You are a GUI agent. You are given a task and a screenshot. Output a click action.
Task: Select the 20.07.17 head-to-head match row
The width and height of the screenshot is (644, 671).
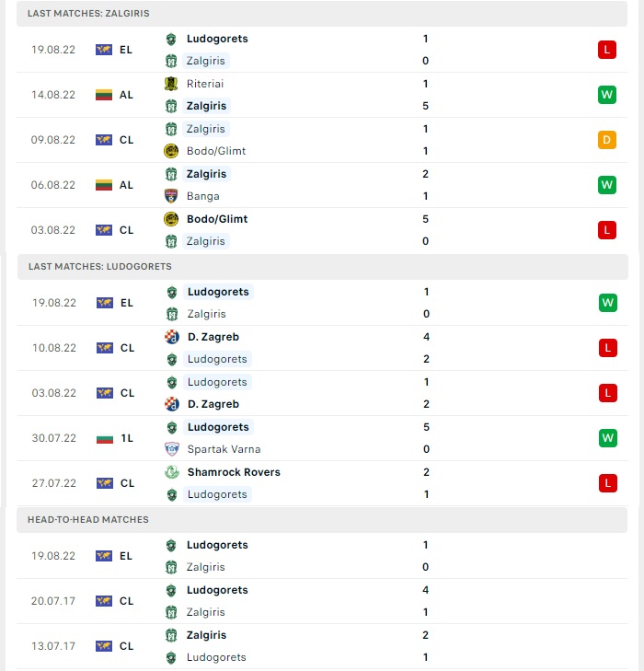(x=322, y=601)
